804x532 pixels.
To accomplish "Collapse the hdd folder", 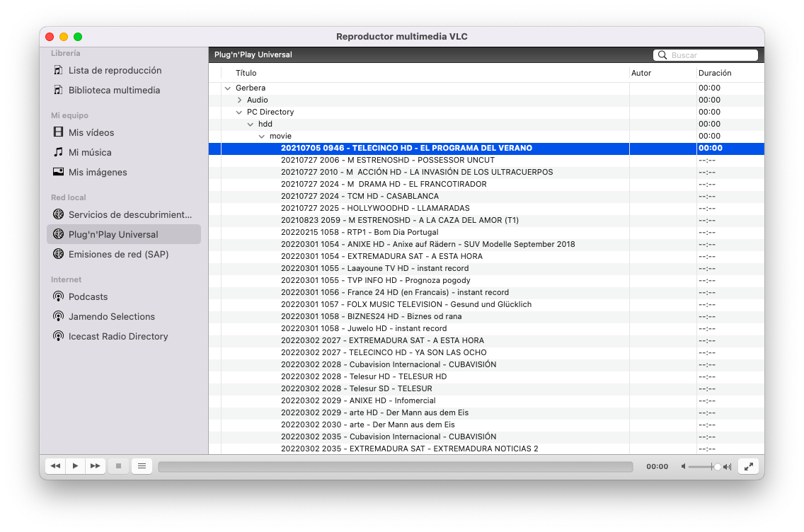I will 251,125.
